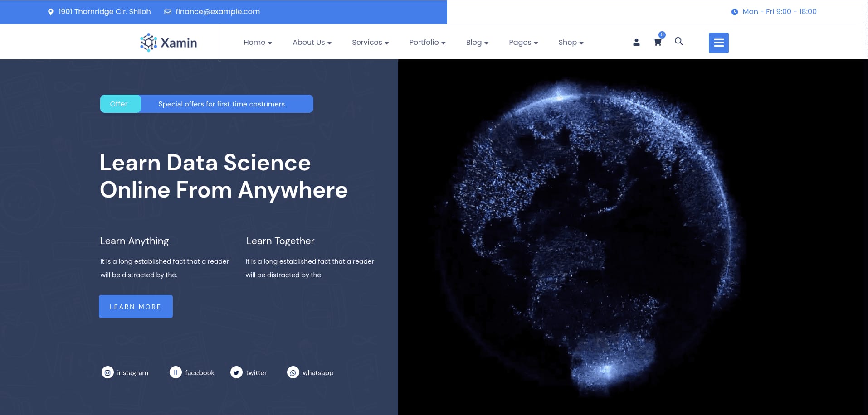Click the user account icon

pos(636,42)
